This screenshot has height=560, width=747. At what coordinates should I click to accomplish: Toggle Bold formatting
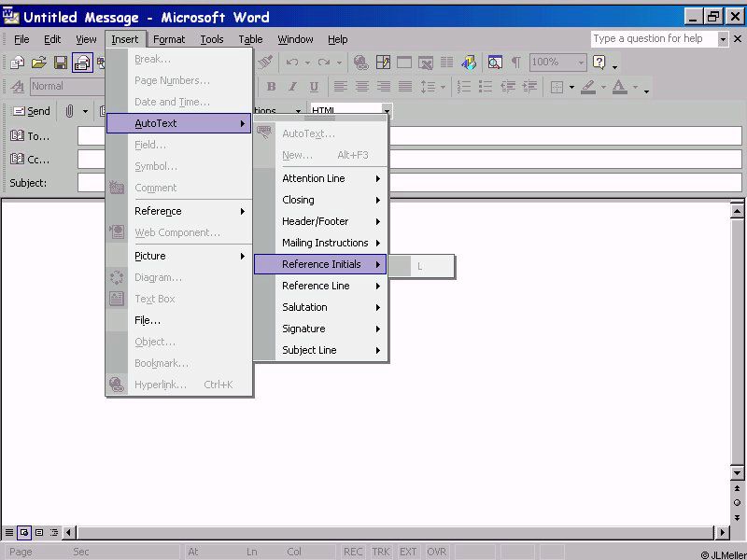coord(271,87)
